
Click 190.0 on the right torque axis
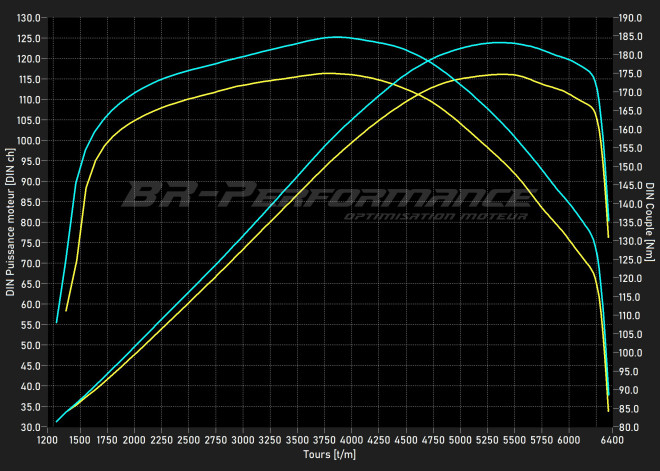pos(630,17)
